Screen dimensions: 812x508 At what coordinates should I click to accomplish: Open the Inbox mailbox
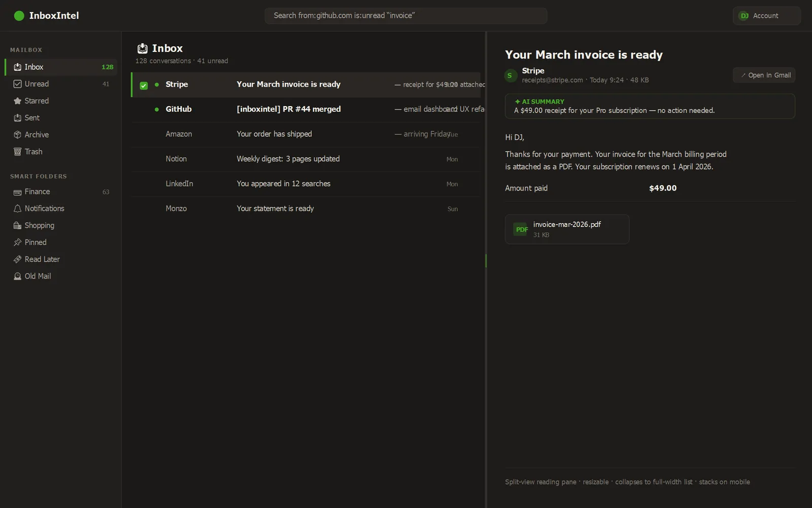pos(61,67)
